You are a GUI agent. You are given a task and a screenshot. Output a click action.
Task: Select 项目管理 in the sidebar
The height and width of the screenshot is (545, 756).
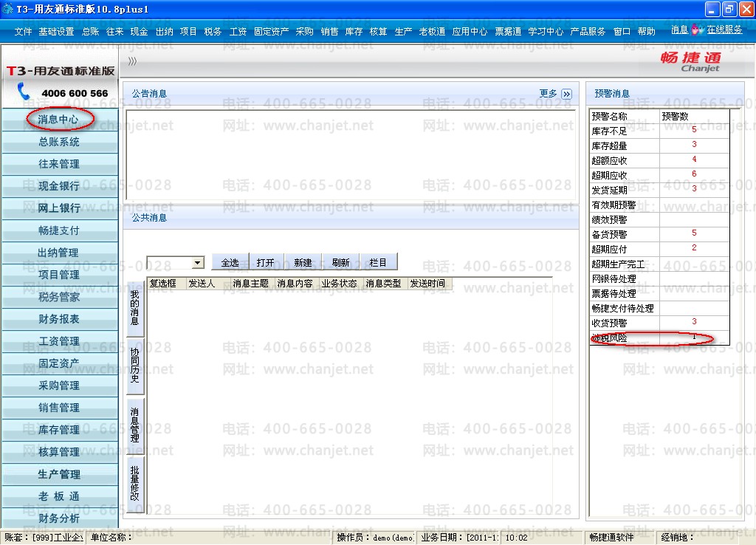pyautogui.click(x=60, y=275)
